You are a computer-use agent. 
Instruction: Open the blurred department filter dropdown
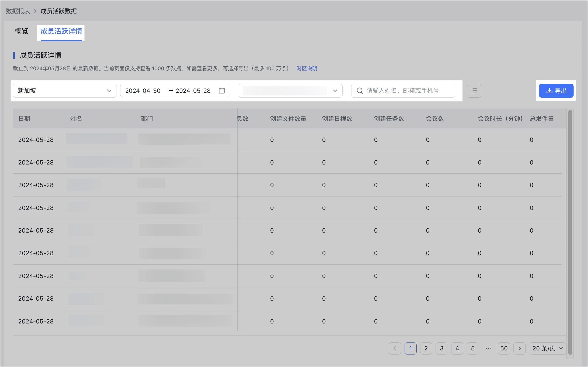pos(290,91)
